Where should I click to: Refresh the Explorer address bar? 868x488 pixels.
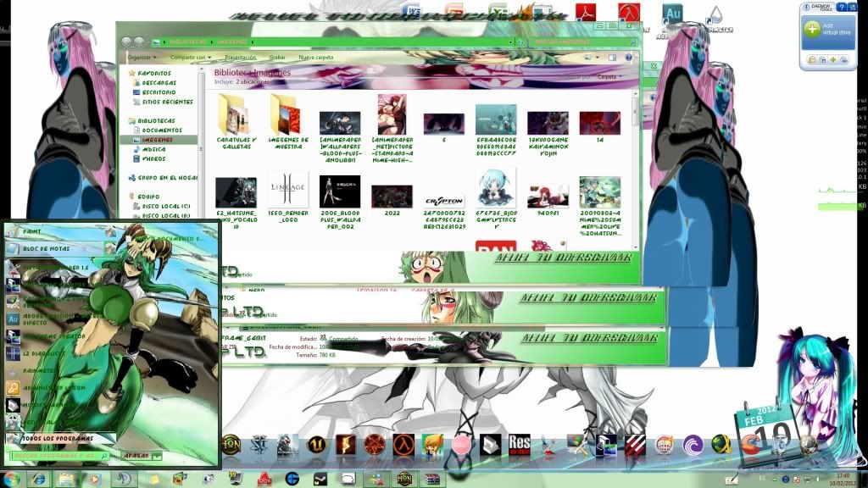(520, 42)
